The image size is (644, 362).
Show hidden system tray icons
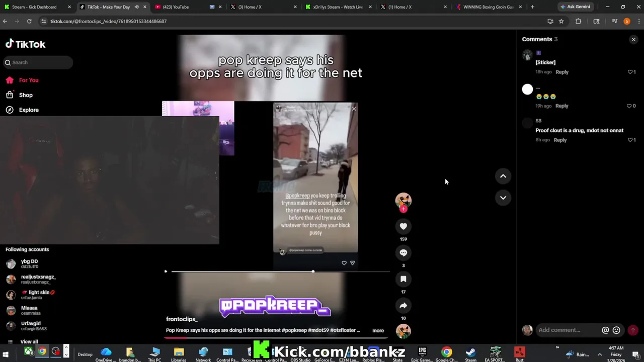coord(599,354)
